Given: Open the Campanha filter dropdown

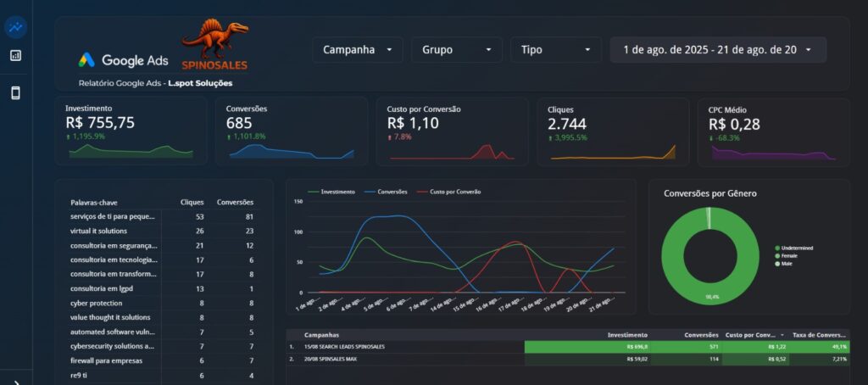Looking at the screenshot, I should [357, 50].
